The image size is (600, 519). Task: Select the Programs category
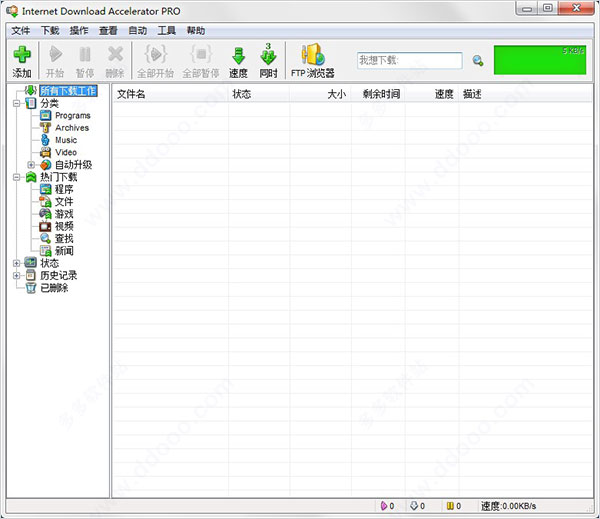pyautogui.click(x=73, y=115)
